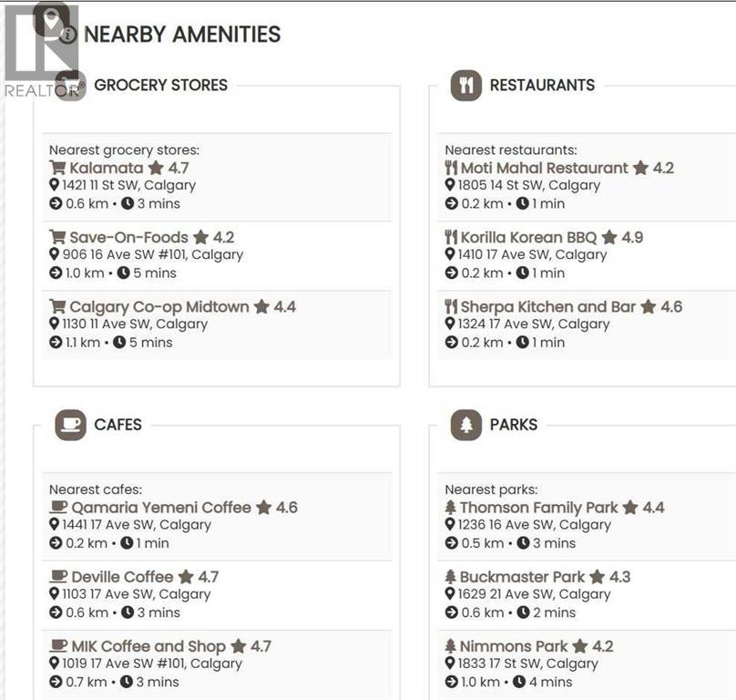Viewport: 736px width, 700px height.
Task: Select MIK Coffee and Shop
Action: point(148,646)
